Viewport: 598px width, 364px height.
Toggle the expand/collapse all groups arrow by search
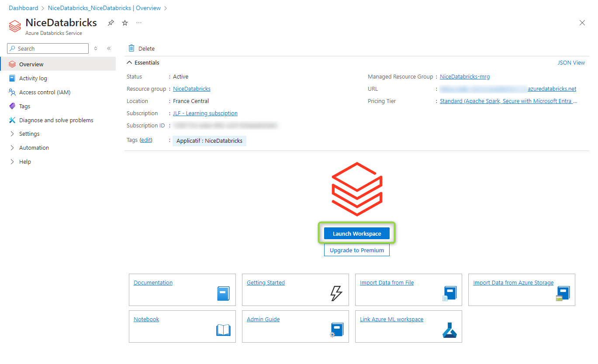[x=96, y=48]
